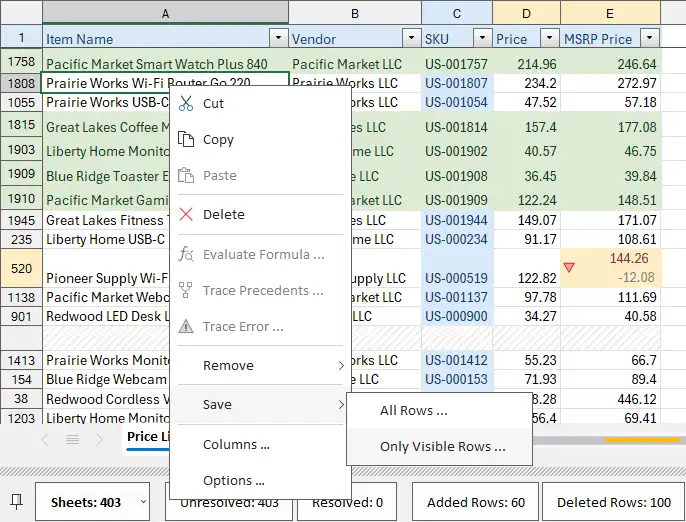Select row header 1758
This screenshot has height=522, width=686.
(x=21, y=61)
